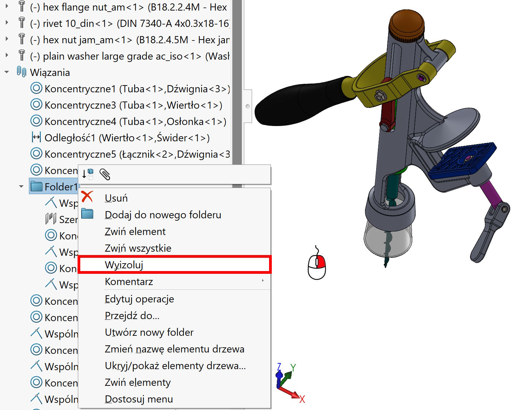Viewport: 532px width, 410px height.
Task: Click the Wiązania mates folder icon
Action: (21, 72)
